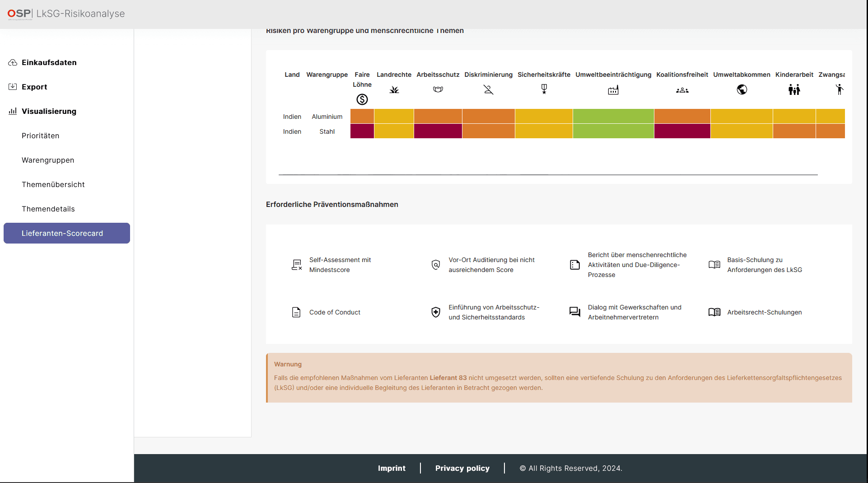
Task: Click the Koalitionsfreiheit group icon
Action: point(682,90)
